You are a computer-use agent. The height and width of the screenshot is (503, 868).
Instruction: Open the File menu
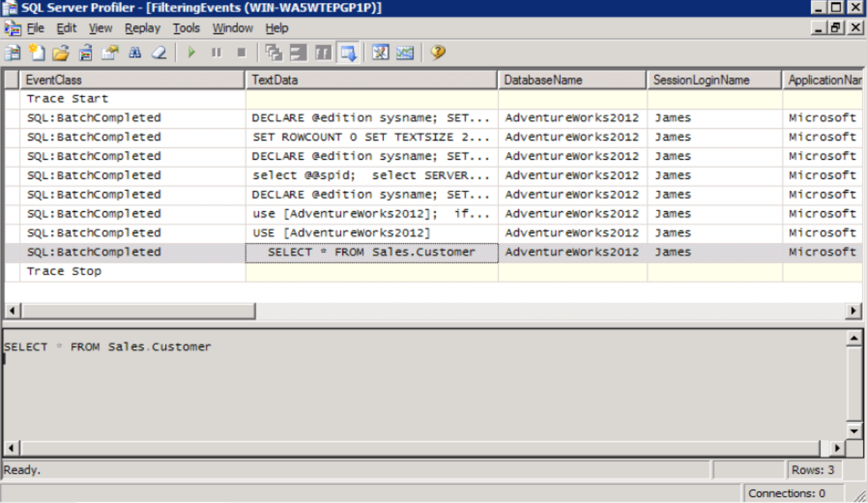pos(35,28)
